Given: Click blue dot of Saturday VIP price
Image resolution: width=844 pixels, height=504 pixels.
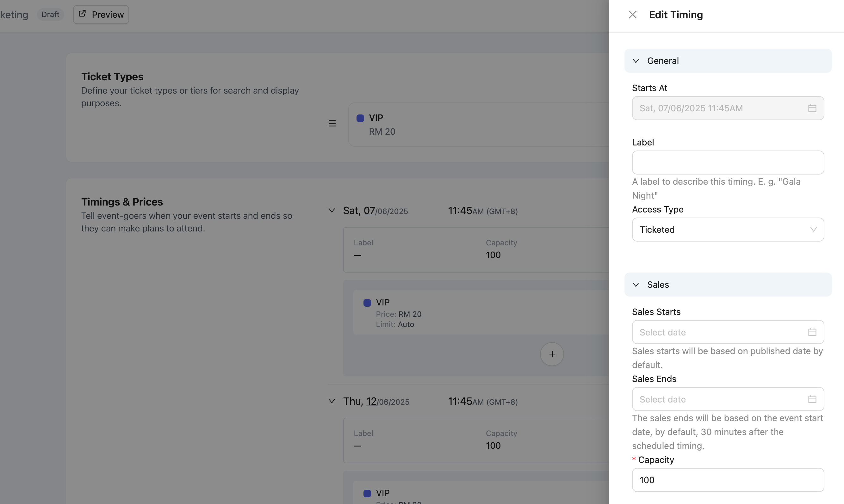Looking at the screenshot, I should 367,303.
